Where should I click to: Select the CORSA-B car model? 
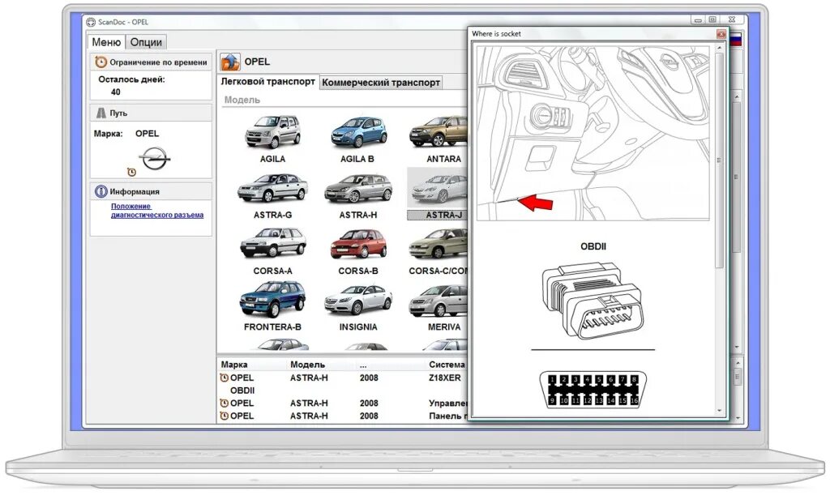coord(357,251)
